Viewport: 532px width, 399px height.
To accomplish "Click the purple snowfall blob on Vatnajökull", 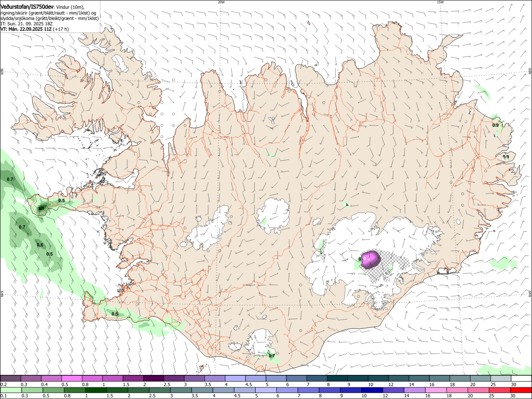I will tap(370, 259).
